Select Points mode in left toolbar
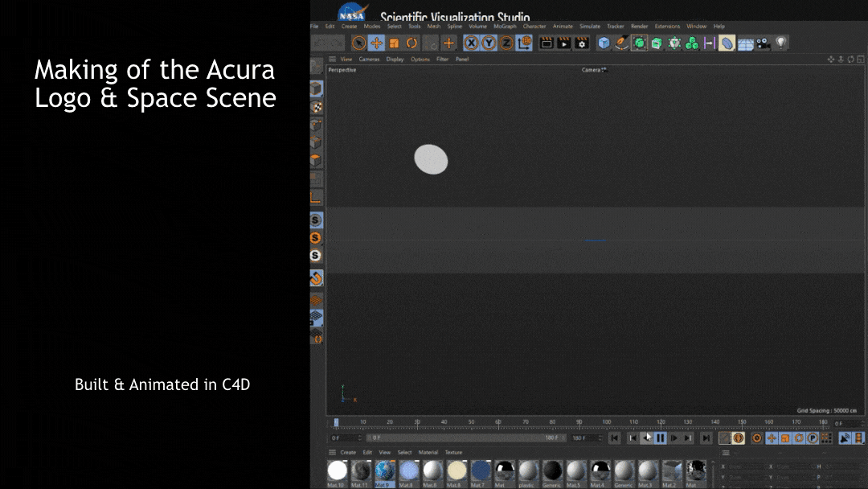Viewport: 868px width, 489px height. (316, 125)
